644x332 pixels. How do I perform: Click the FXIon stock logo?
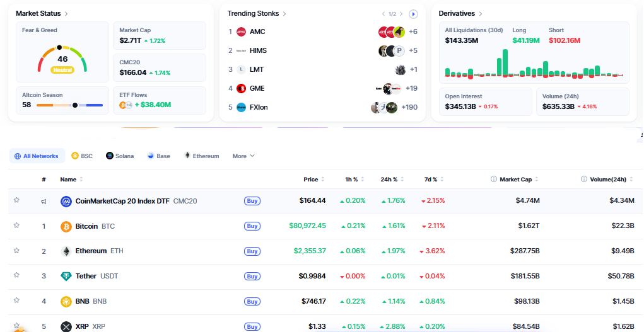pos(241,107)
